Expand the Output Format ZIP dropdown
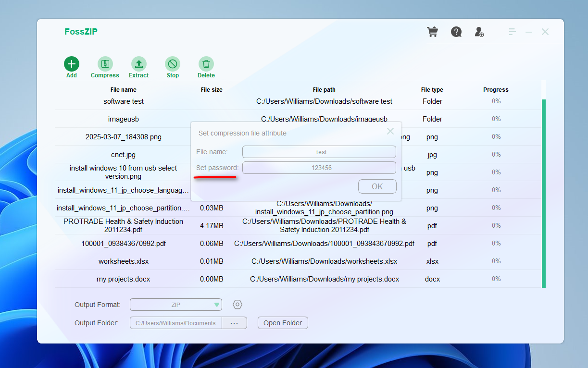Viewport: 588px width, 368px height. click(176, 305)
